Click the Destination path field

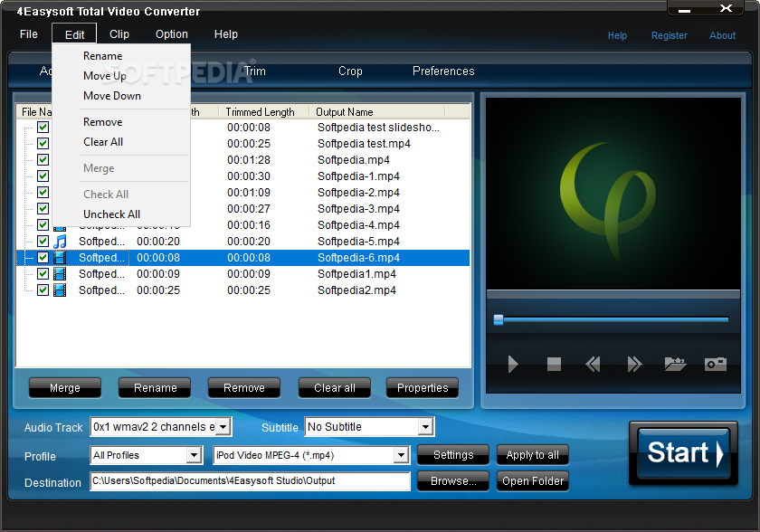[x=250, y=481]
